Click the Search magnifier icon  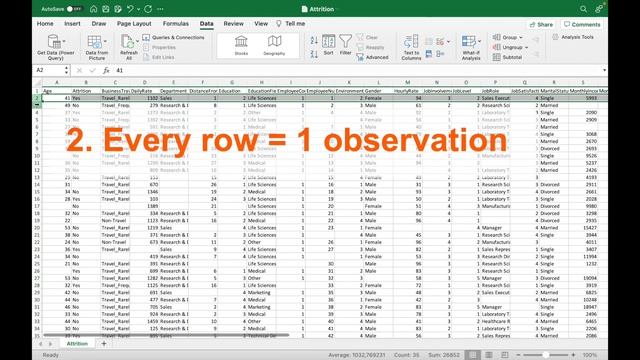coord(583,9)
